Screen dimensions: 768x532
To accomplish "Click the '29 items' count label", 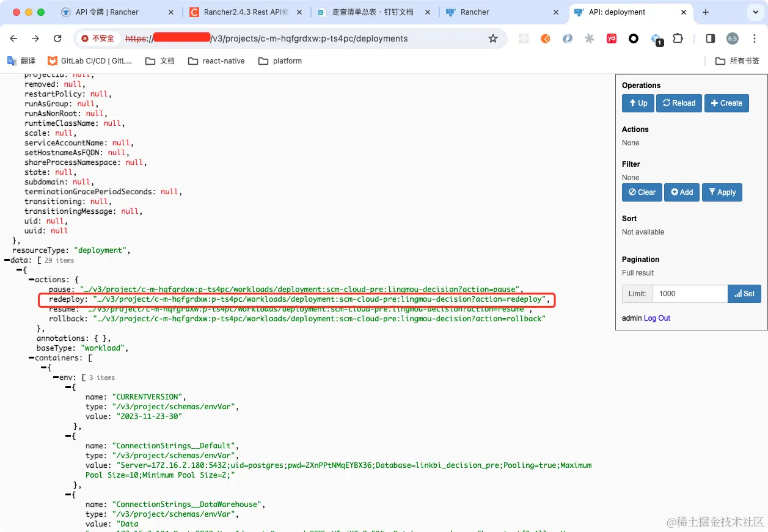I will (59, 260).
